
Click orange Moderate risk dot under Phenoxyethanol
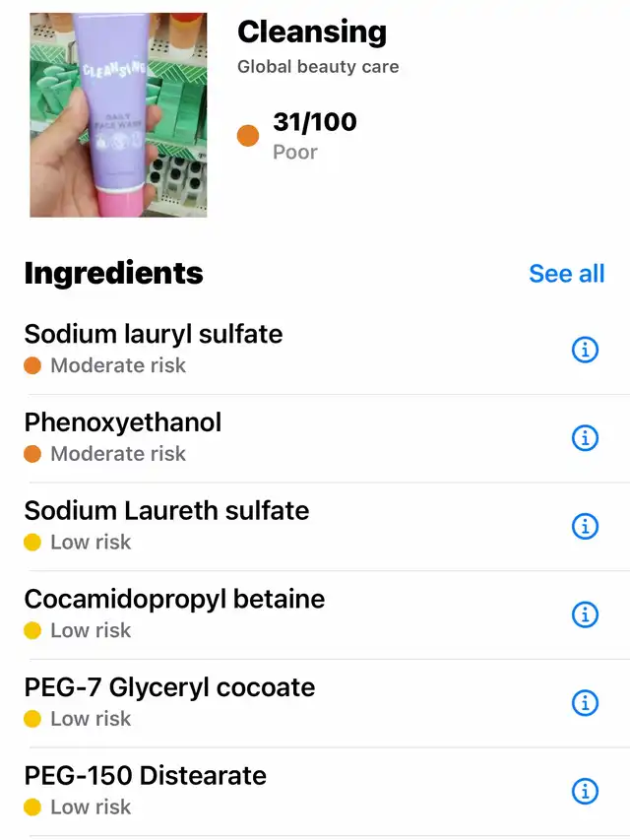pyautogui.click(x=32, y=454)
